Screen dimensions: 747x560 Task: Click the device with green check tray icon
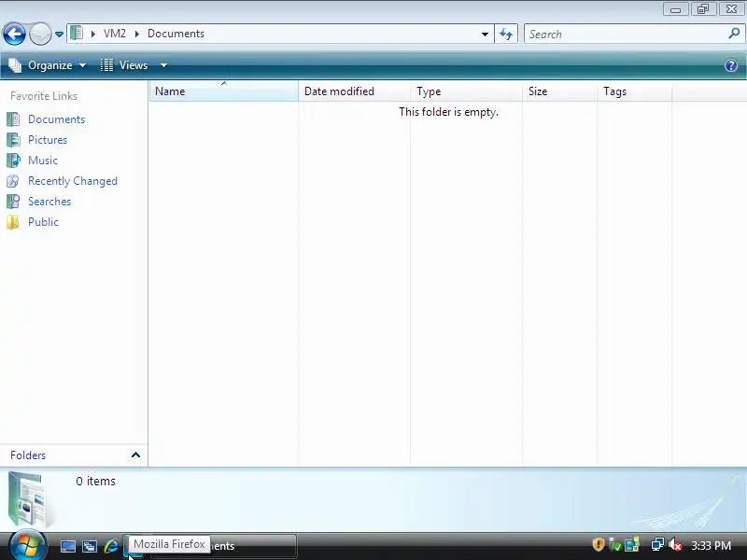615,544
